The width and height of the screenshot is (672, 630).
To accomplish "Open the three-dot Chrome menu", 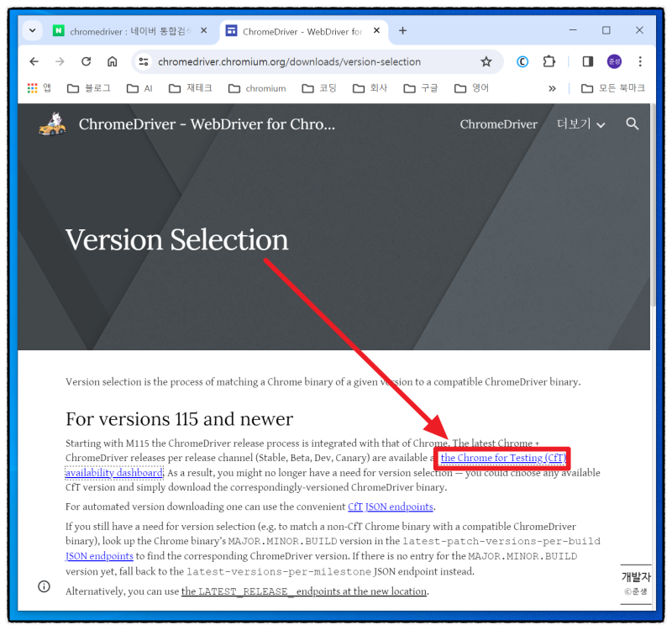I will point(640,61).
